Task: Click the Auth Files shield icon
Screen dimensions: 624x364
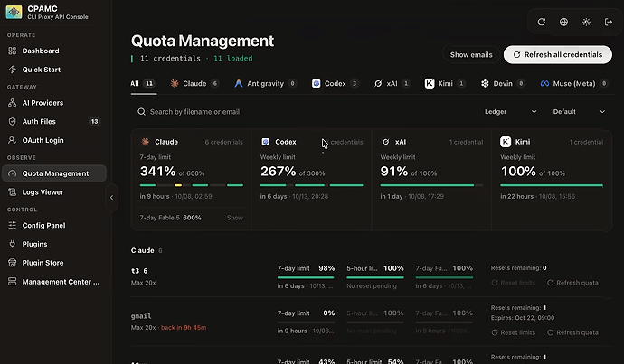Action: pos(13,122)
